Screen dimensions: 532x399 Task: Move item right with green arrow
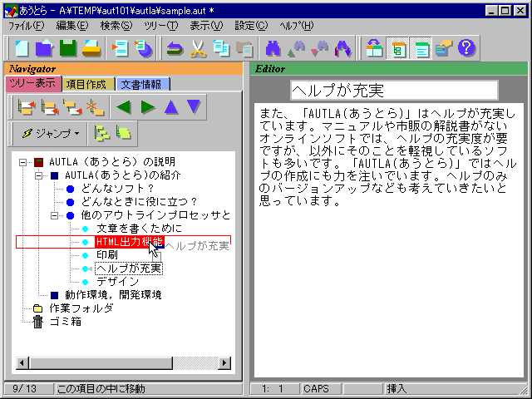148,107
